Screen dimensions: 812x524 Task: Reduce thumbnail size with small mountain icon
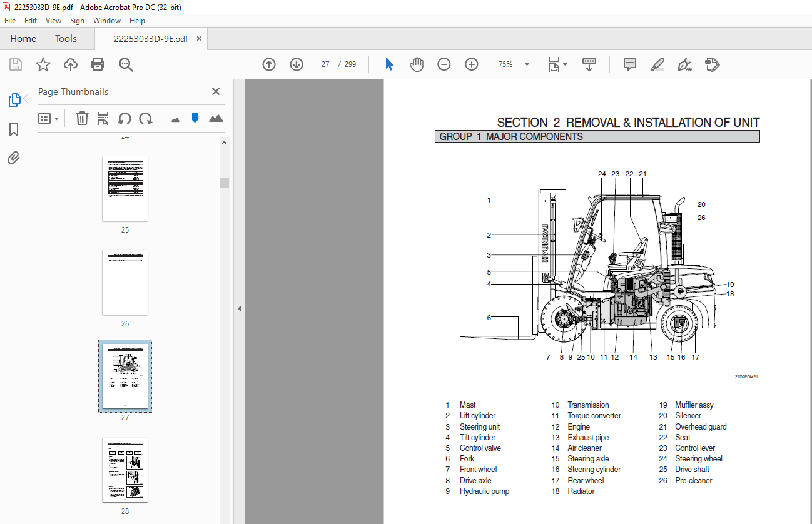coord(175,119)
